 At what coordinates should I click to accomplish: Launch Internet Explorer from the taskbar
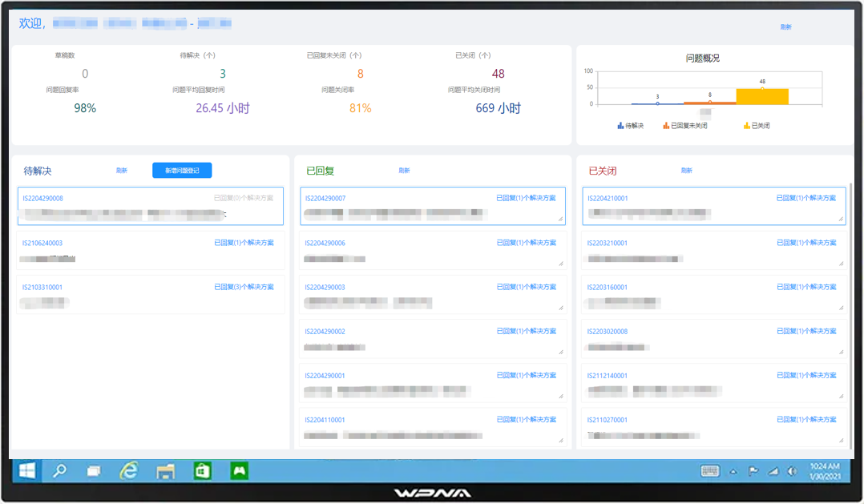pyautogui.click(x=128, y=471)
